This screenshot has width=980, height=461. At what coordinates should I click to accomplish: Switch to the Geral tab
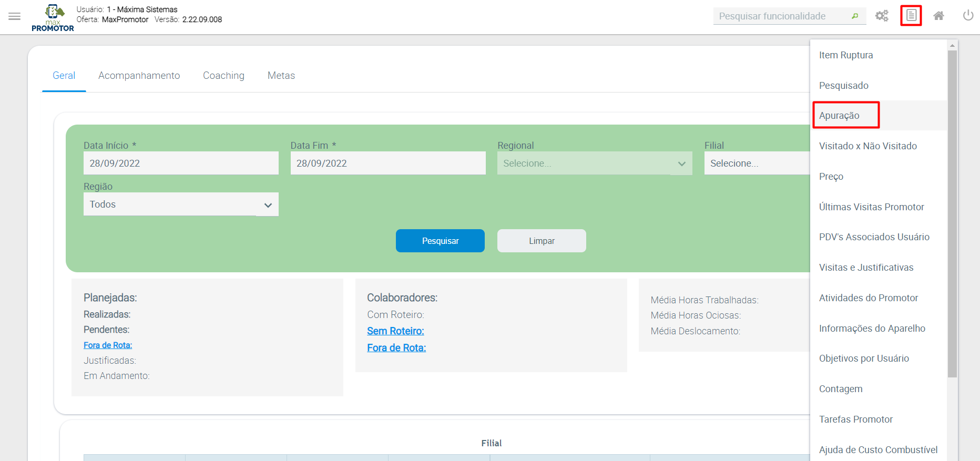(x=64, y=76)
